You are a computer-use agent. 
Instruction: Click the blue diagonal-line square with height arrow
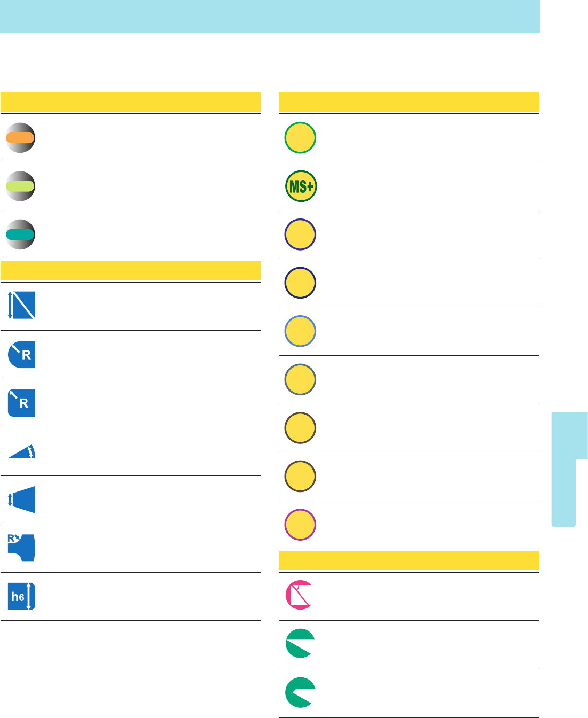21,305
